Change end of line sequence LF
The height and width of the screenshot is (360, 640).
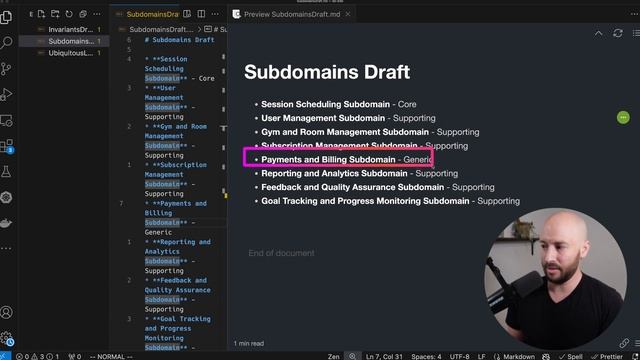pos(482,356)
